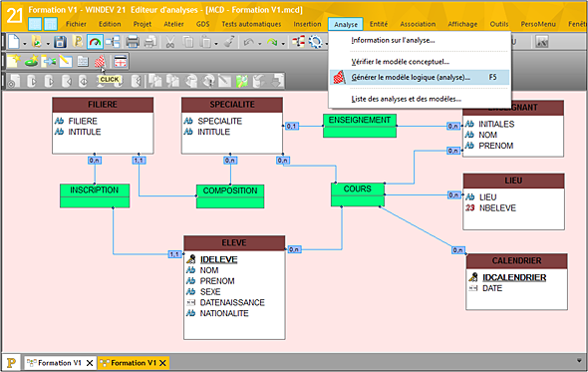The height and width of the screenshot is (372, 588).
Task: Click the Open project folder icon
Action: [37, 41]
